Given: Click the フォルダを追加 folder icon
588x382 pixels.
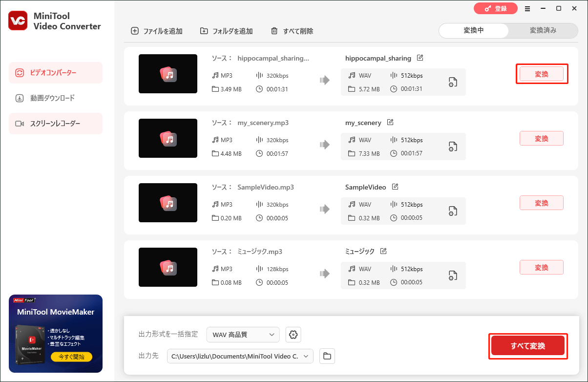Looking at the screenshot, I should pyautogui.click(x=204, y=31).
